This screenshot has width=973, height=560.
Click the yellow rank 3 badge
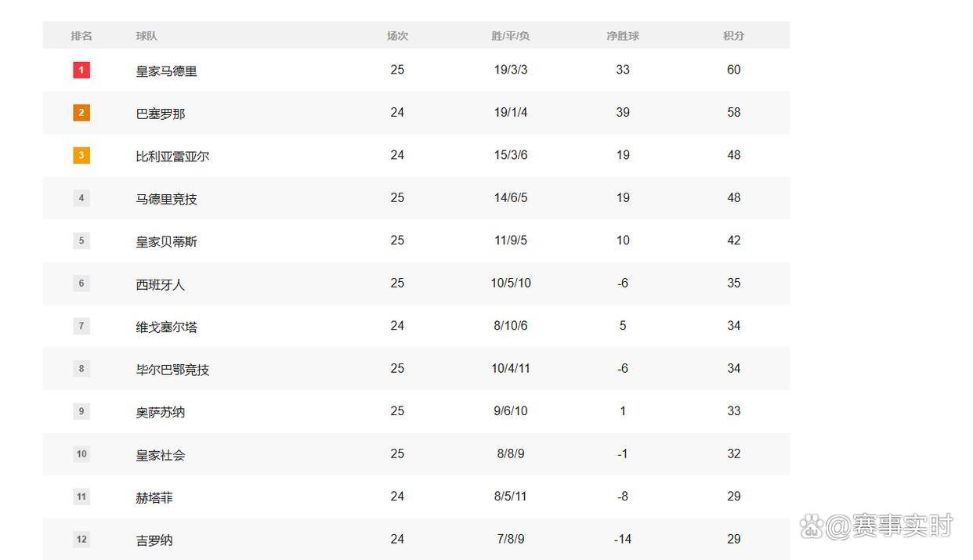pos(81,155)
